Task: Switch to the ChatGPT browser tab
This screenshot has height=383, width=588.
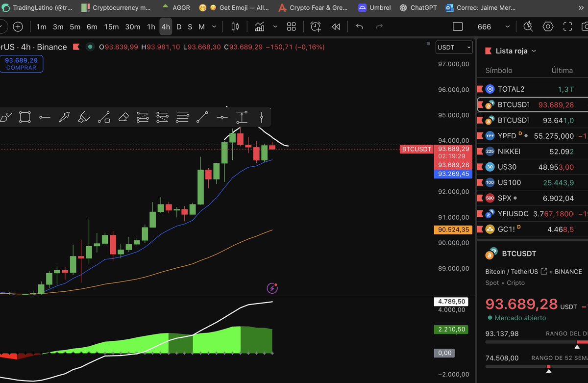Action: tap(418, 8)
